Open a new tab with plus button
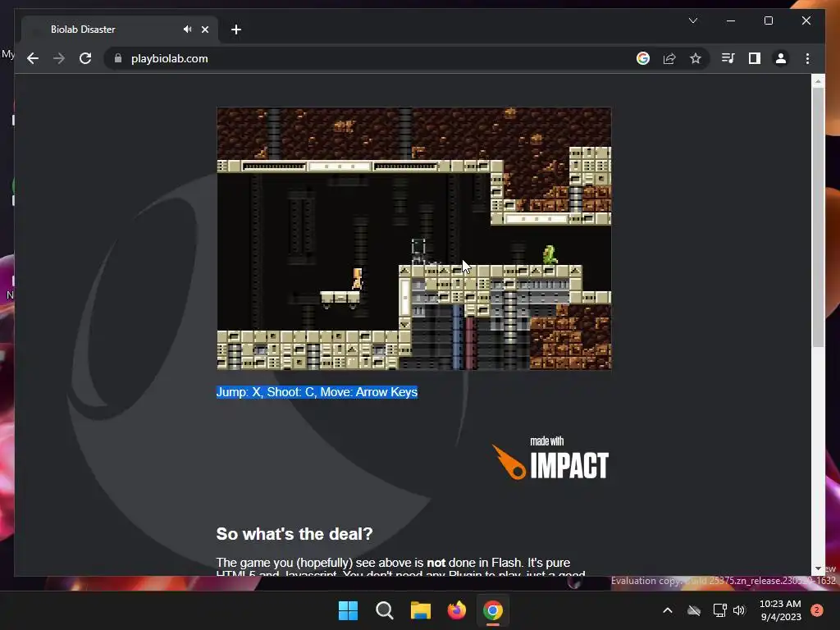 point(236,30)
